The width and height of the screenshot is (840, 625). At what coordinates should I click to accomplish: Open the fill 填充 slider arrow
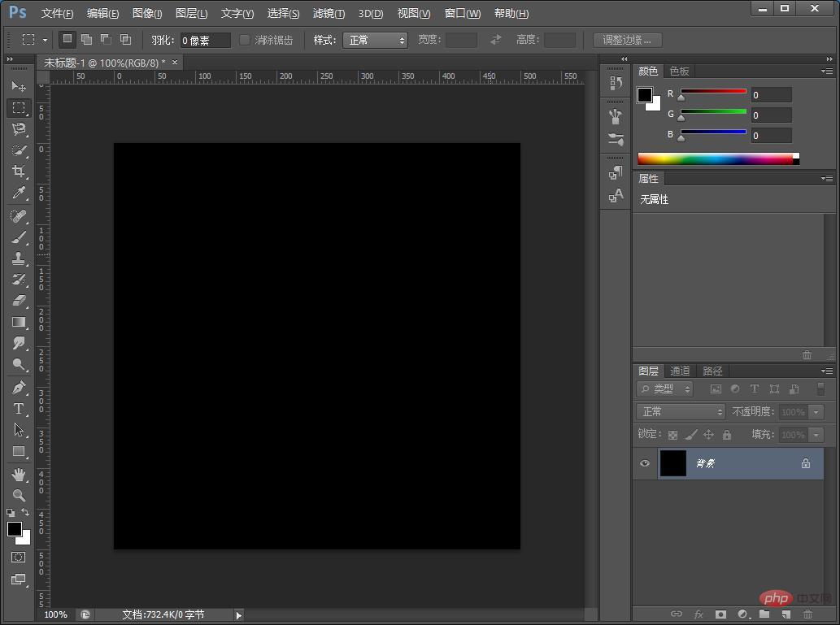point(816,434)
